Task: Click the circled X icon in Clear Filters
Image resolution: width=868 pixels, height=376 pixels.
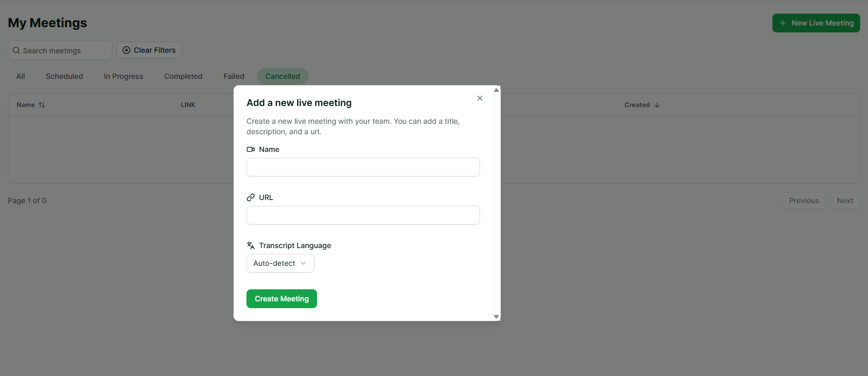Action: point(126,50)
